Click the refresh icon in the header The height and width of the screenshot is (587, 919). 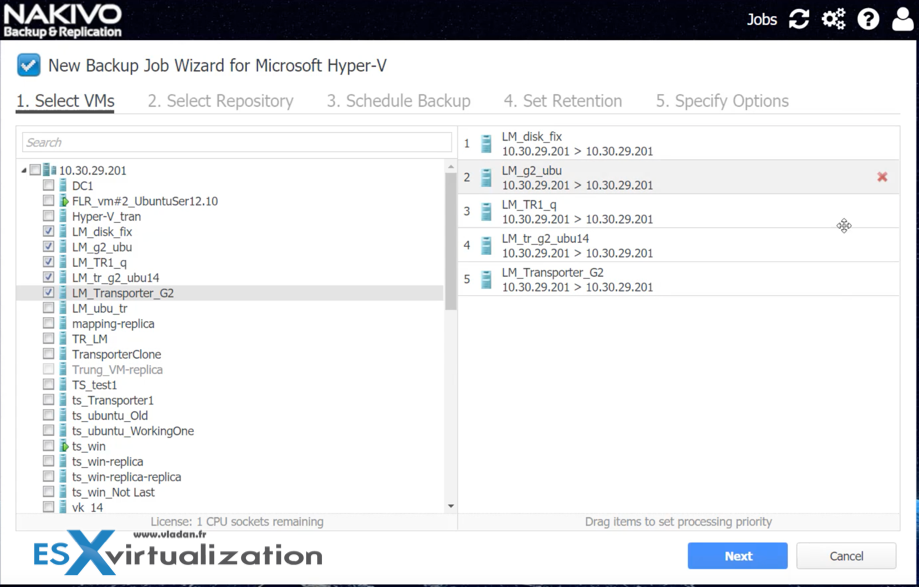click(799, 19)
